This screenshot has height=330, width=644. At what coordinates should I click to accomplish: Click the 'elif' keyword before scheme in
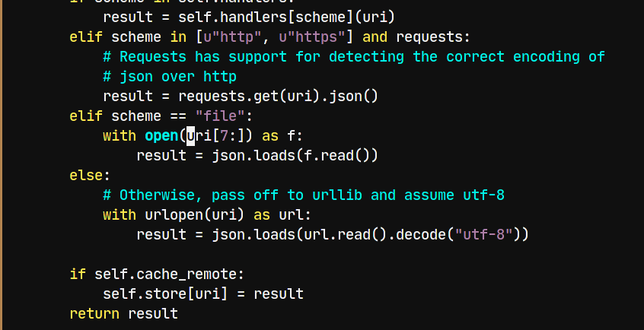[86, 37]
